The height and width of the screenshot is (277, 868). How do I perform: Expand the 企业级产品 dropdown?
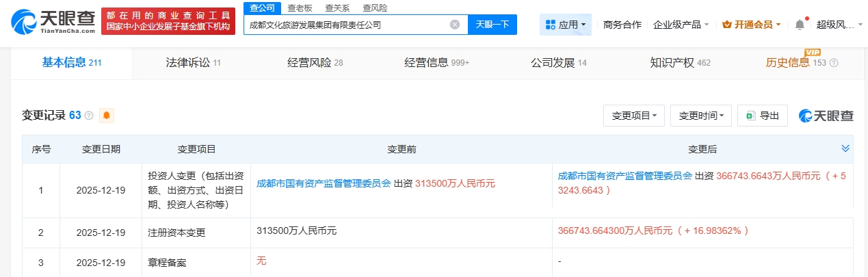681,25
